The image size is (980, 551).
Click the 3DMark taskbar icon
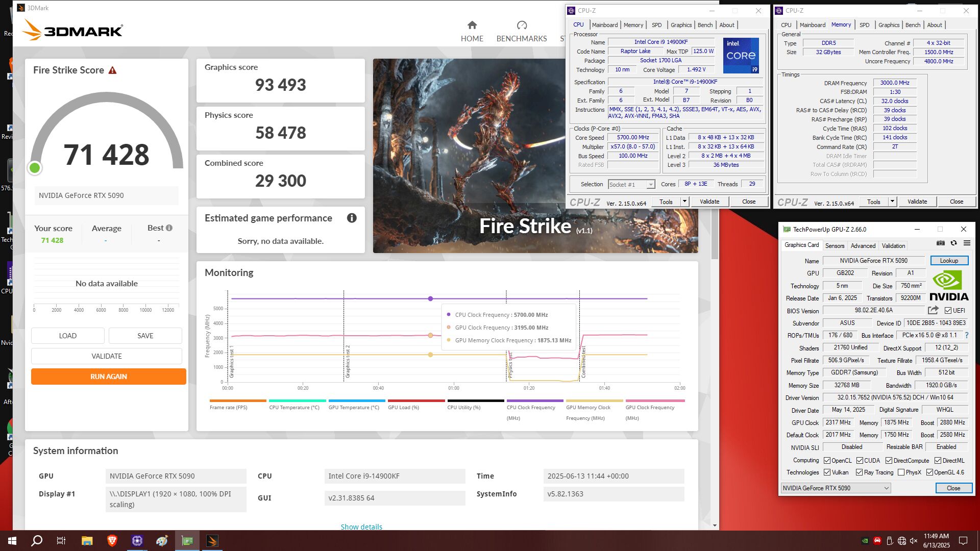(x=212, y=541)
